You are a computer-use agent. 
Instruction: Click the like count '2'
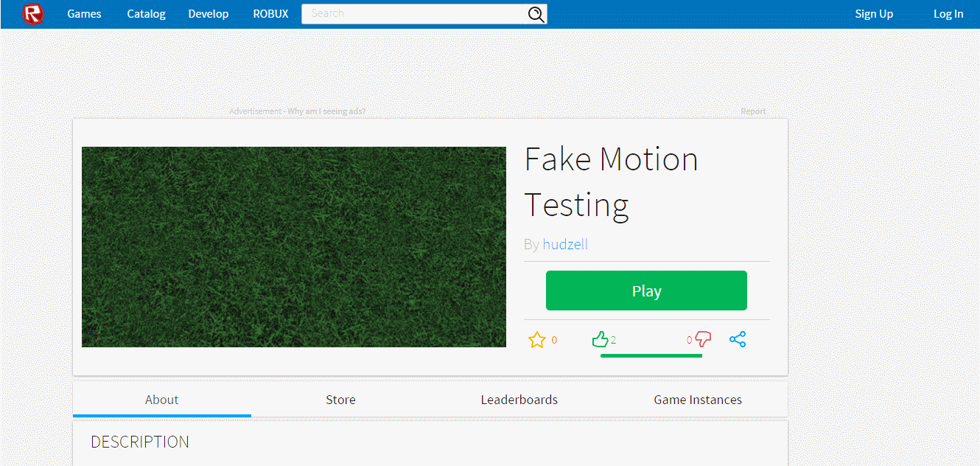click(613, 340)
